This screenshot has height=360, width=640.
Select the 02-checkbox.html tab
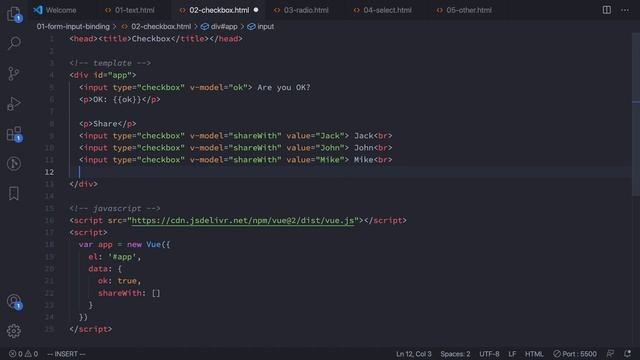219,10
